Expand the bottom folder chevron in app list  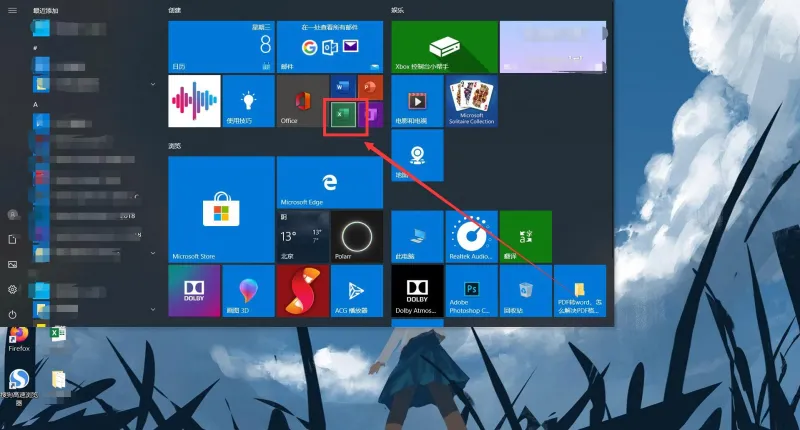click(153, 309)
